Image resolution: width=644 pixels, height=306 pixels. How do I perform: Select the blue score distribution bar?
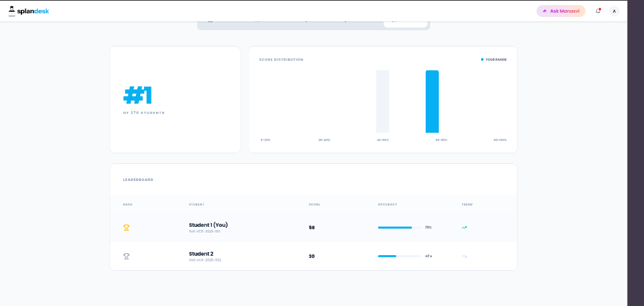click(432, 102)
